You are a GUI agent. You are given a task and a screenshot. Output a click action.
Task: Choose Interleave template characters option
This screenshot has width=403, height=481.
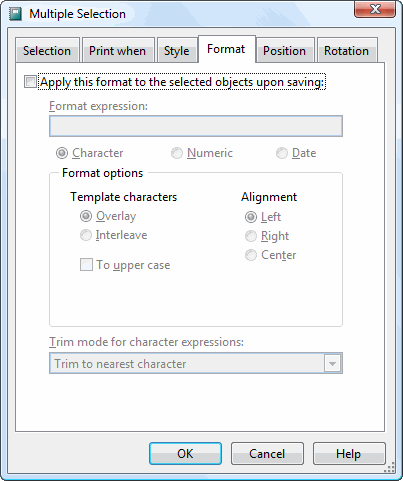click(86, 235)
